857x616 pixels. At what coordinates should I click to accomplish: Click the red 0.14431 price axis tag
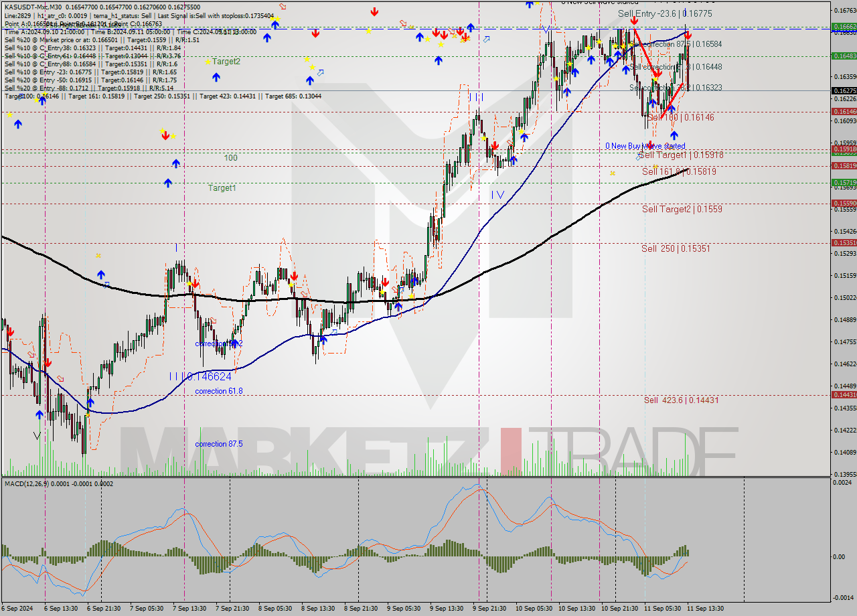pos(843,395)
